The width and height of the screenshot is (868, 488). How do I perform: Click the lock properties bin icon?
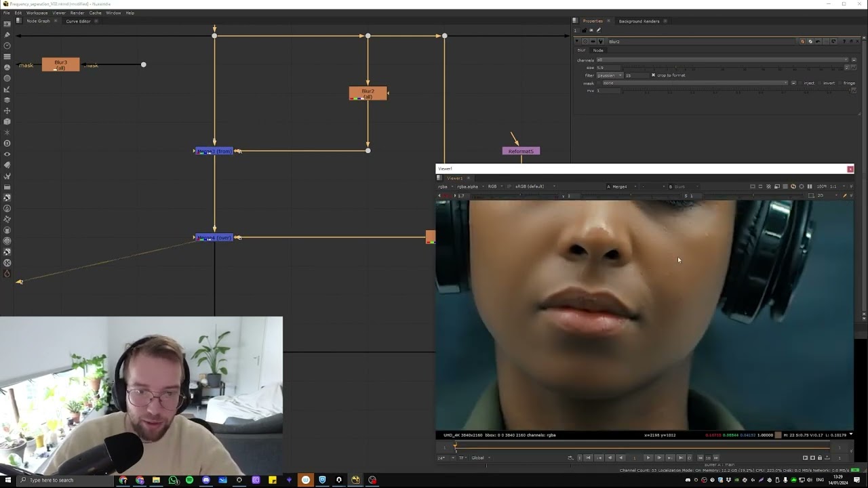click(584, 30)
